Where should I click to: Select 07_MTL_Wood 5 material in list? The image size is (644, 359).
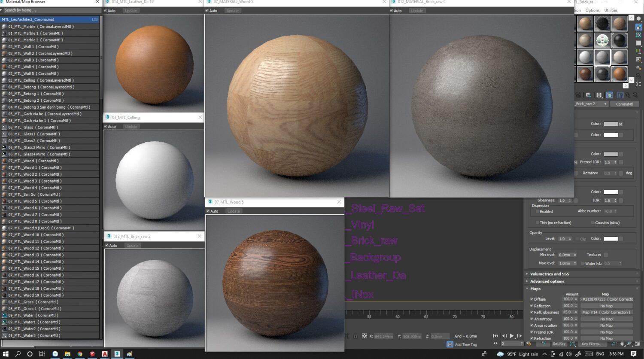[x=50, y=201]
